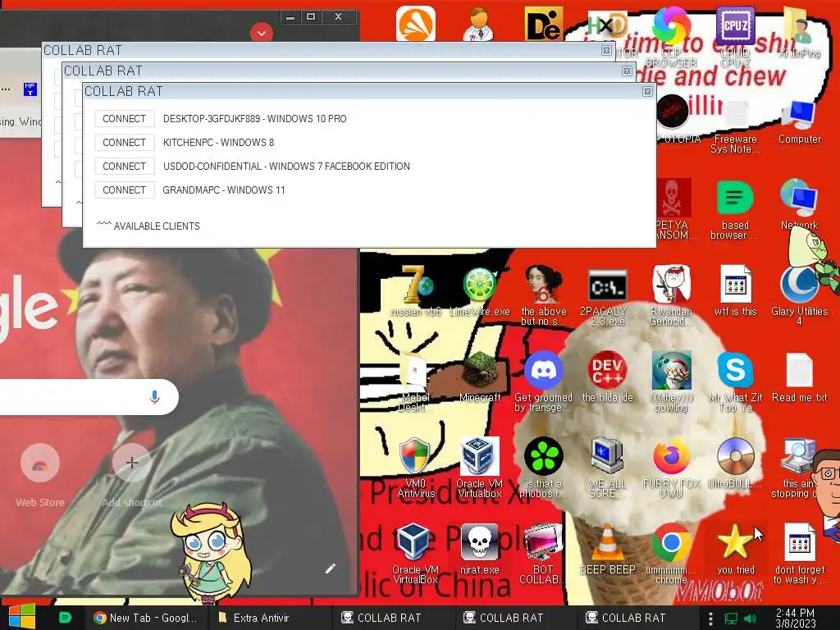Click the green taskbar app icon

click(x=65, y=618)
